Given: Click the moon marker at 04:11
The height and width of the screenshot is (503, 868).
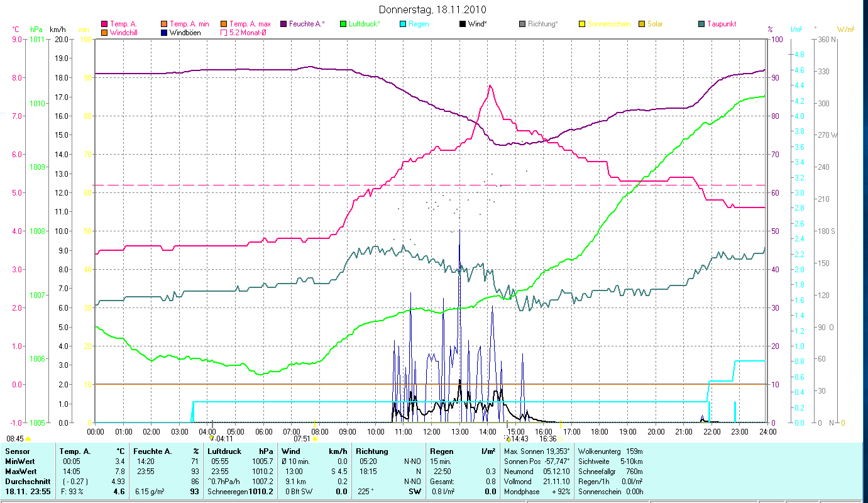Looking at the screenshot, I should pos(212,438).
